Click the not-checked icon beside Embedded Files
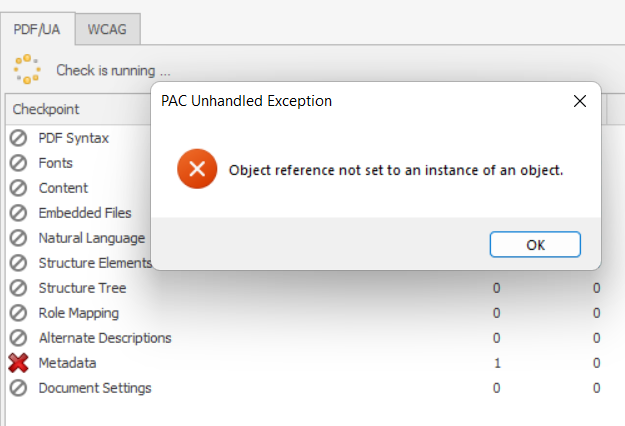This screenshot has width=625, height=426. (x=18, y=213)
